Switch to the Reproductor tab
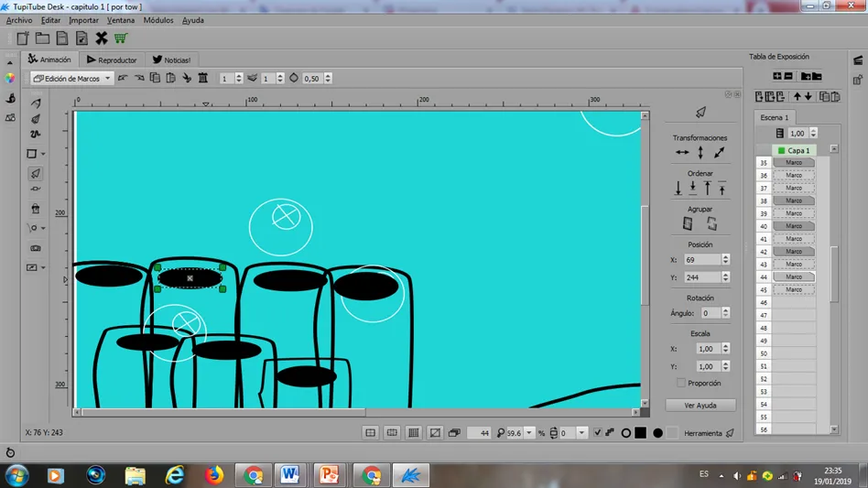The height and width of the screenshot is (488, 868). 112,60
